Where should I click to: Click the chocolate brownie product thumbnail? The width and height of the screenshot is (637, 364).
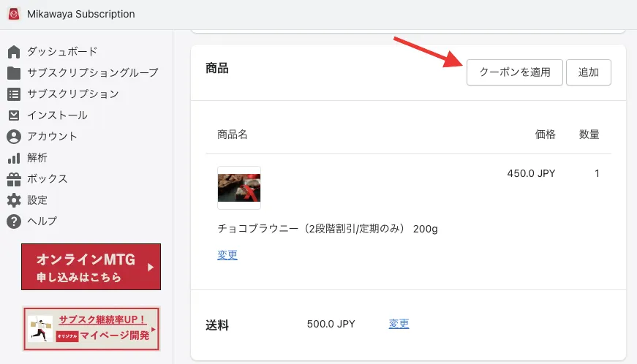tap(239, 188)
